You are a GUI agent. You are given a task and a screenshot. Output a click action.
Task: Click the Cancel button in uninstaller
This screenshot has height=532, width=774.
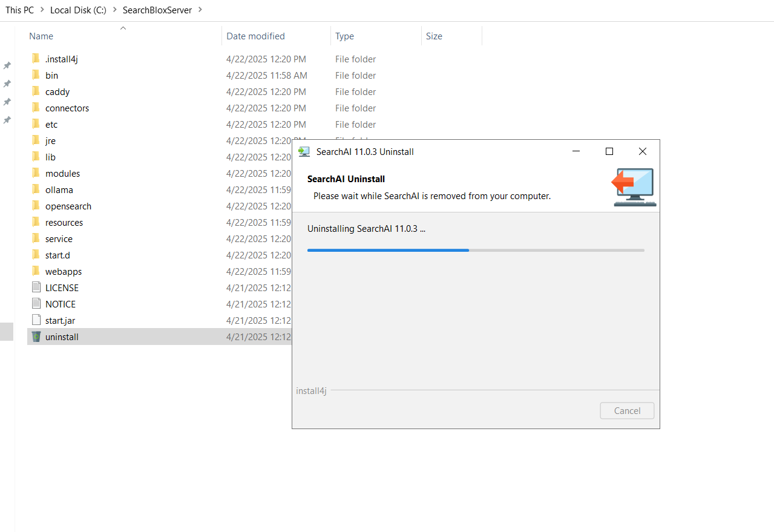tap(627, 410)
